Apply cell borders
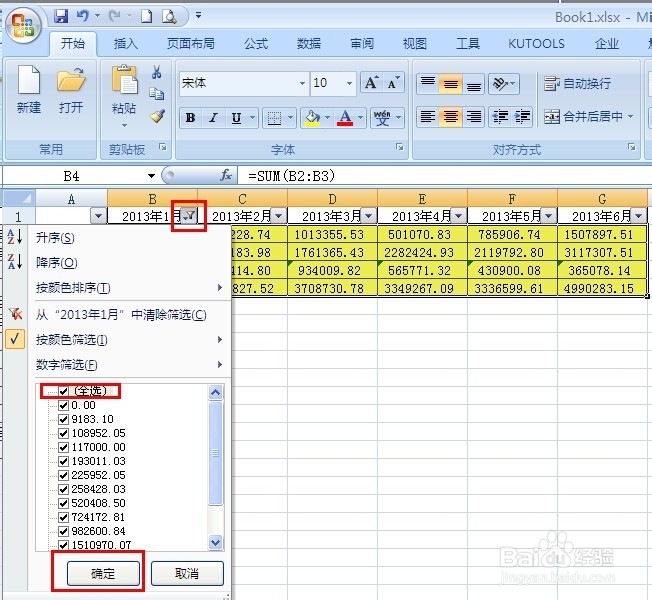The height and width of the screenshot is (600, 652). (x=274, y=118)
